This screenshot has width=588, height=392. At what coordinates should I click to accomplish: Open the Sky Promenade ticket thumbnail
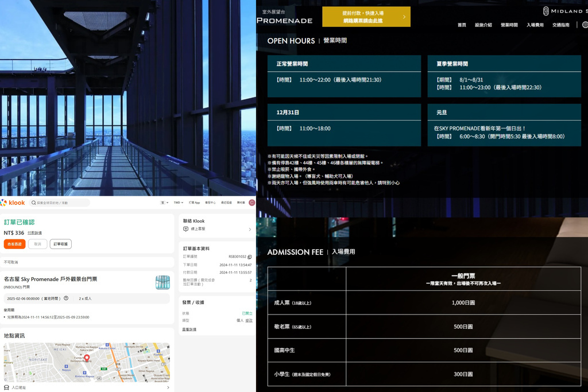click(x=163, y=282)
